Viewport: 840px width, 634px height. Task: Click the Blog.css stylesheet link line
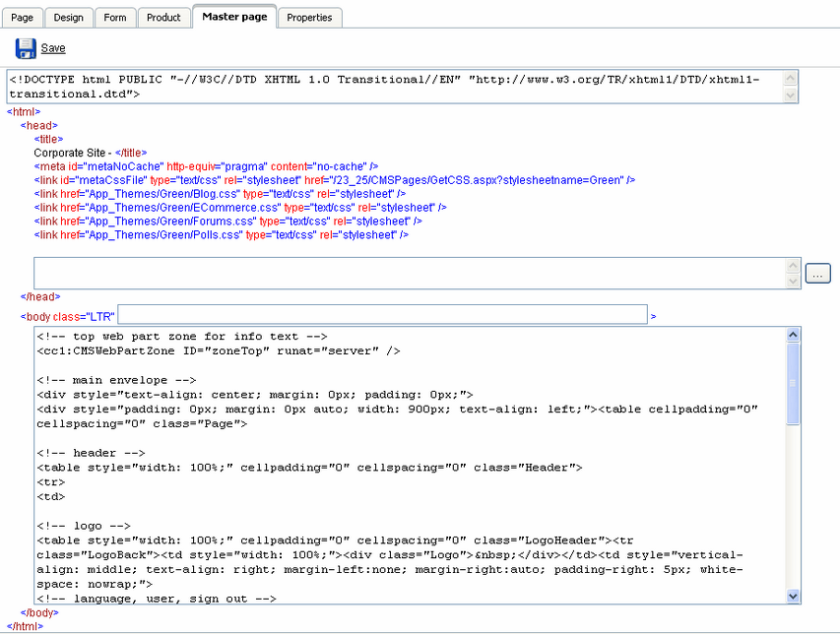pos(220,194)
